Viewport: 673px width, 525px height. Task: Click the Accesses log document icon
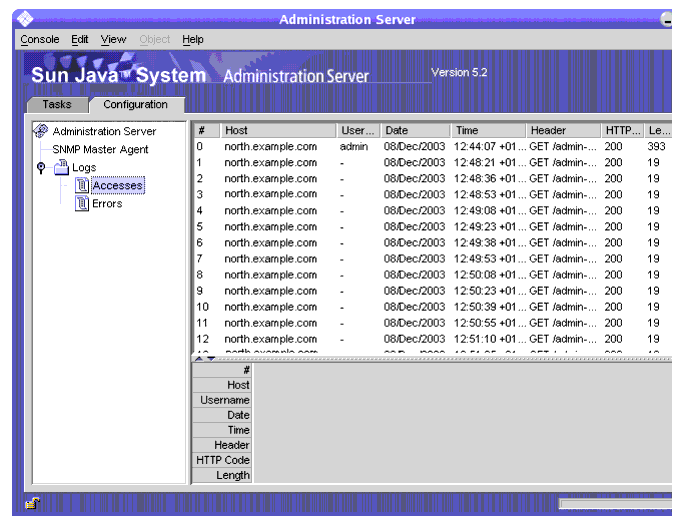[82, 185]
